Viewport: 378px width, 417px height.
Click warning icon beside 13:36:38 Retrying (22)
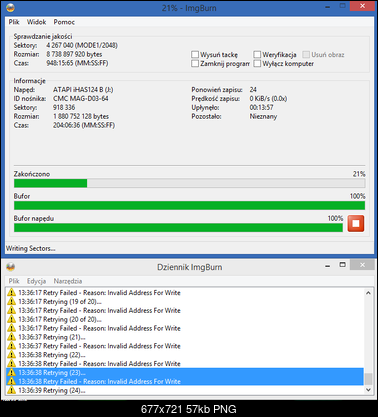click(x=11, y=355)
